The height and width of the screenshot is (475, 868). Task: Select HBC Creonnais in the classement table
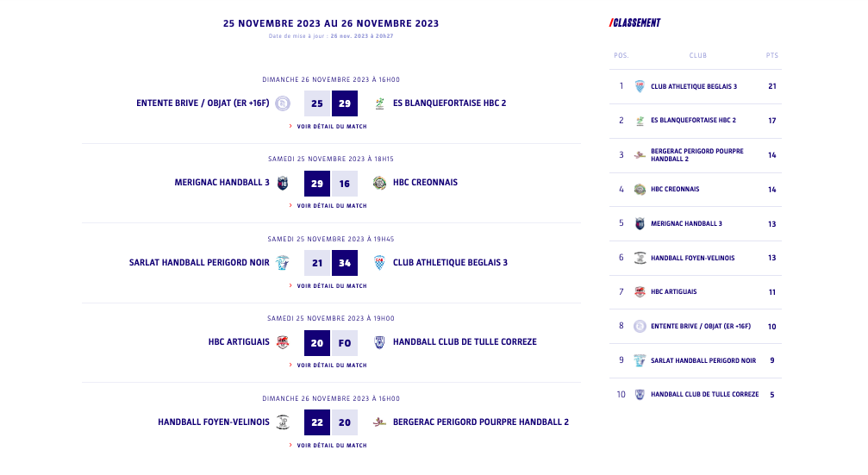click(x=675, y=190)
